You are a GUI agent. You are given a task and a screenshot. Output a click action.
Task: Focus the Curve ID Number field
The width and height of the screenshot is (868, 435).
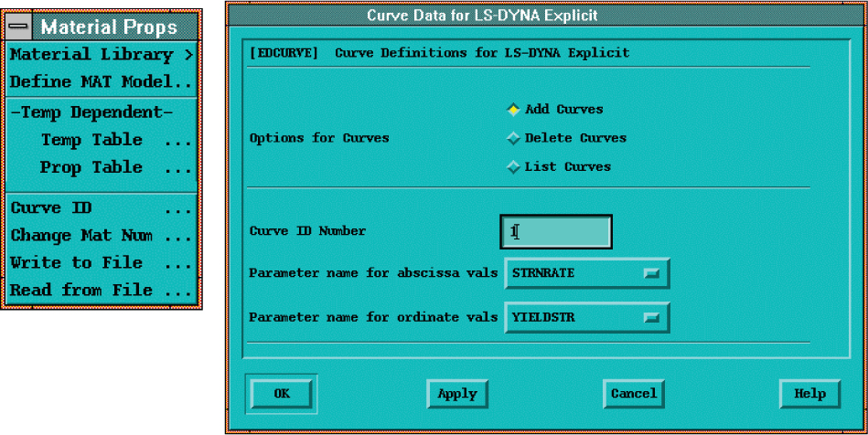[556, 232]
